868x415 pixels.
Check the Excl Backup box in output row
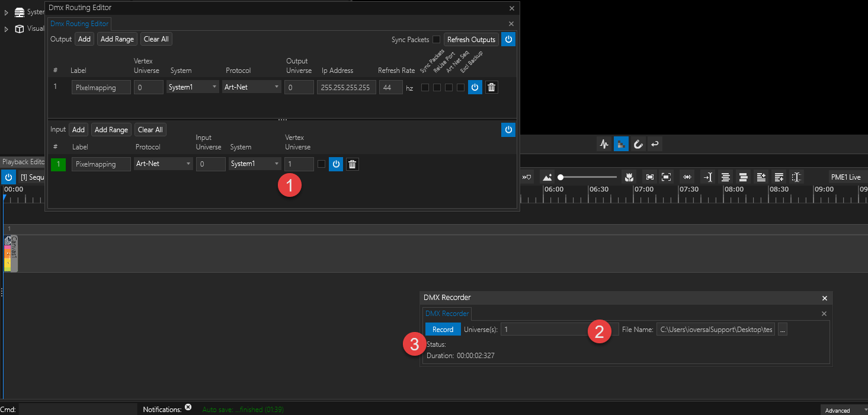[460, 88]
